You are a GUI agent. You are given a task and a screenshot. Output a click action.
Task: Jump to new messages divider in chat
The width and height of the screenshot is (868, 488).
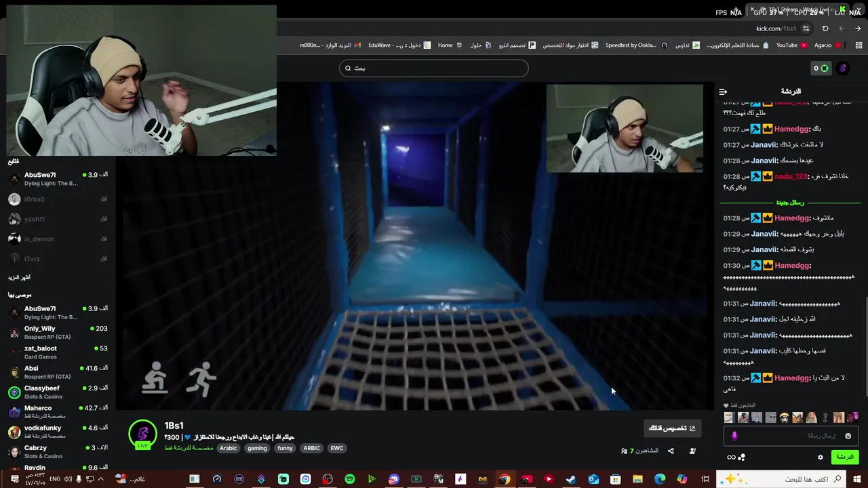790,203
